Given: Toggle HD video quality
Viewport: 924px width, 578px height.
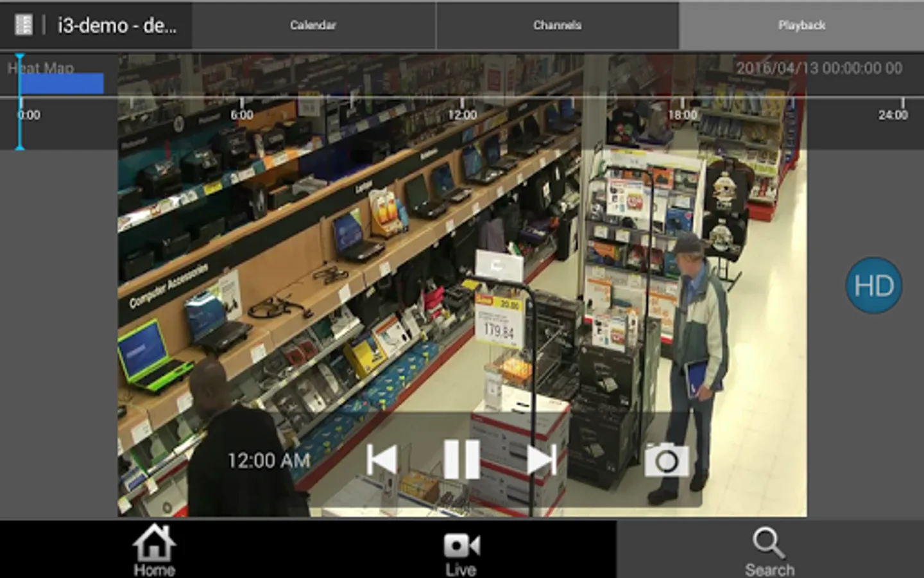Looking at the screenshot, I should [x=874, y=285].
